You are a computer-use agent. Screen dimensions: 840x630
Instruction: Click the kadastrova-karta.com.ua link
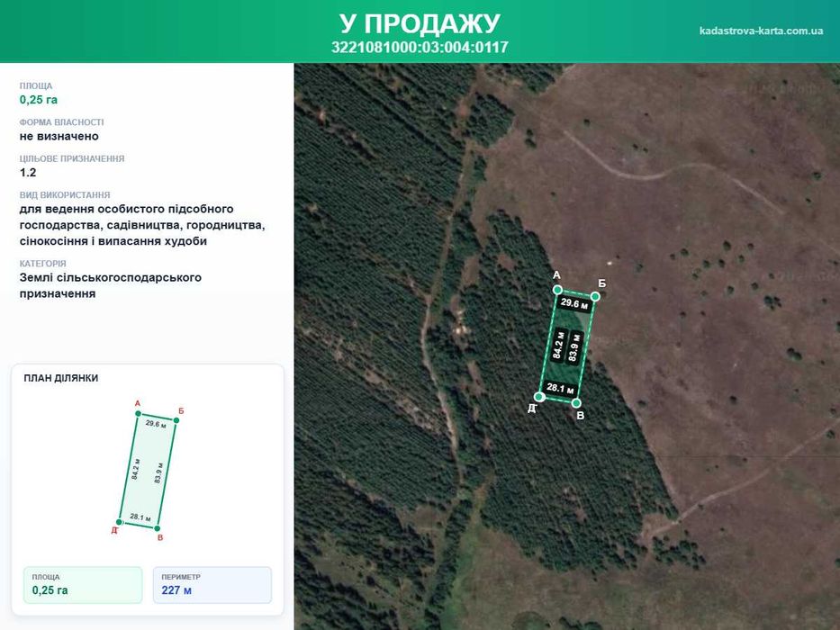761,31
